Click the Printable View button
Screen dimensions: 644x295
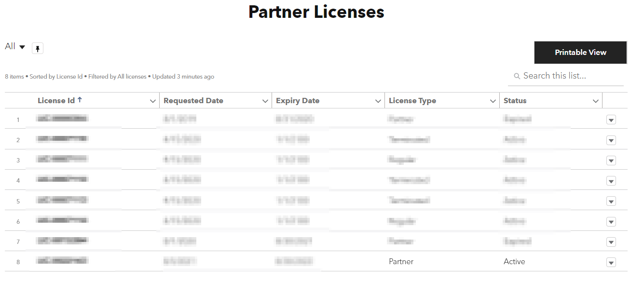[x=580, y=53]
